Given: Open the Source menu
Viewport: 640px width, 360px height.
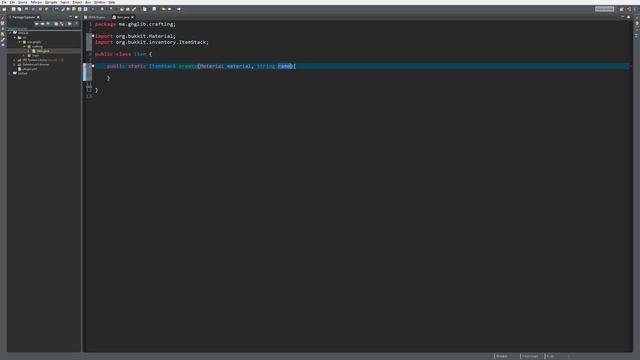Looking at the screenshot, I should (x=22, y=2).
